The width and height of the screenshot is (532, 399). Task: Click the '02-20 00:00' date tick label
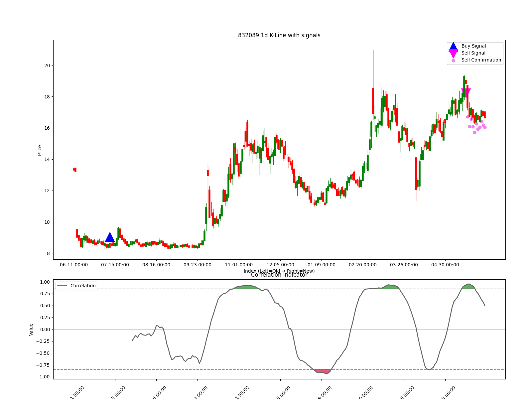pos(363,265)
